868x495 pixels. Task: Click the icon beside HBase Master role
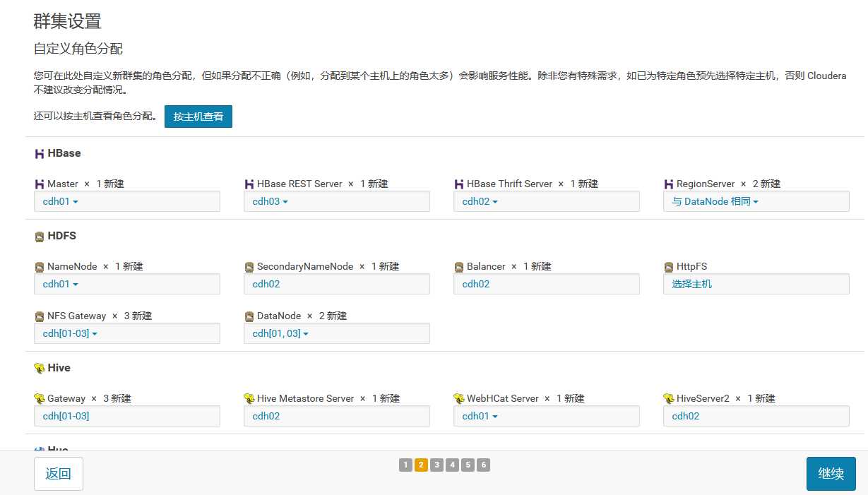pos(40,184)
